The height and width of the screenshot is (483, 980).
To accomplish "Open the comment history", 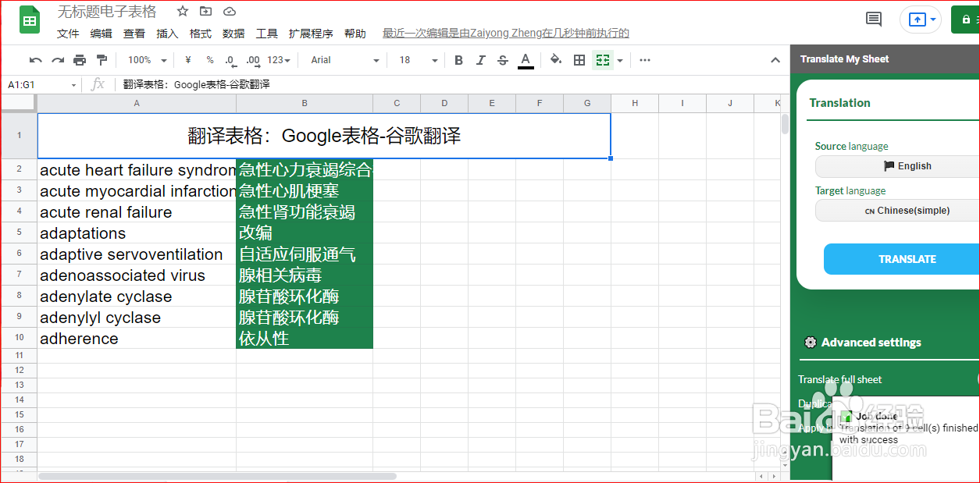I will point(874,20).
